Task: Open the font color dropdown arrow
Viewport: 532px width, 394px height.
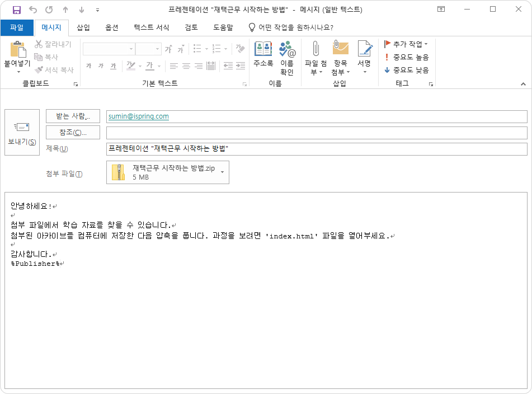Action: tap(159, 66)
